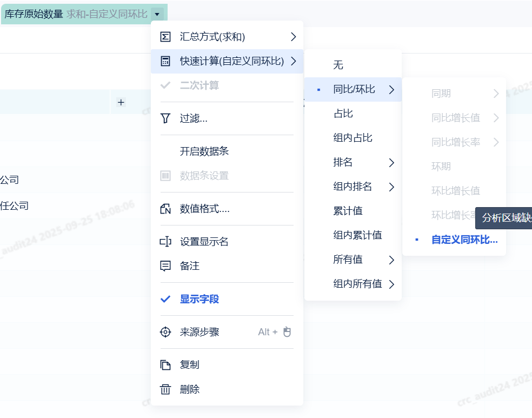Select 来源步骤 menu entry
This screenshot has width=532, height=418.
227,332
